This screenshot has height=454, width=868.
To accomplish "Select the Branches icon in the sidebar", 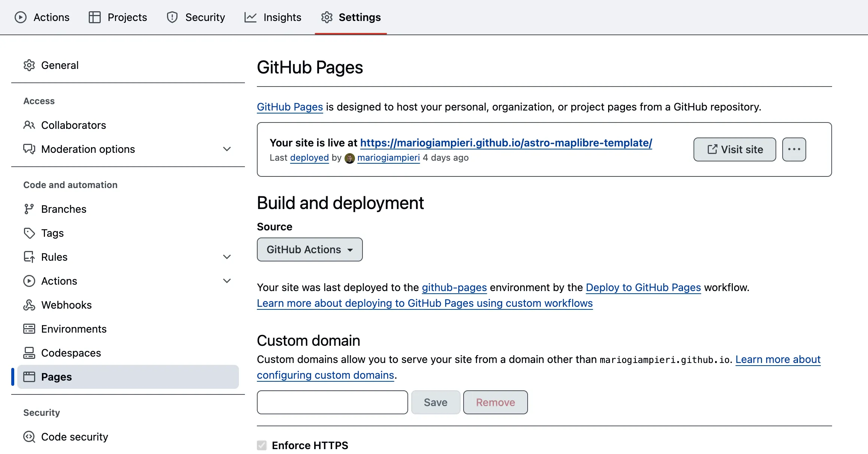I will point(29,209).
